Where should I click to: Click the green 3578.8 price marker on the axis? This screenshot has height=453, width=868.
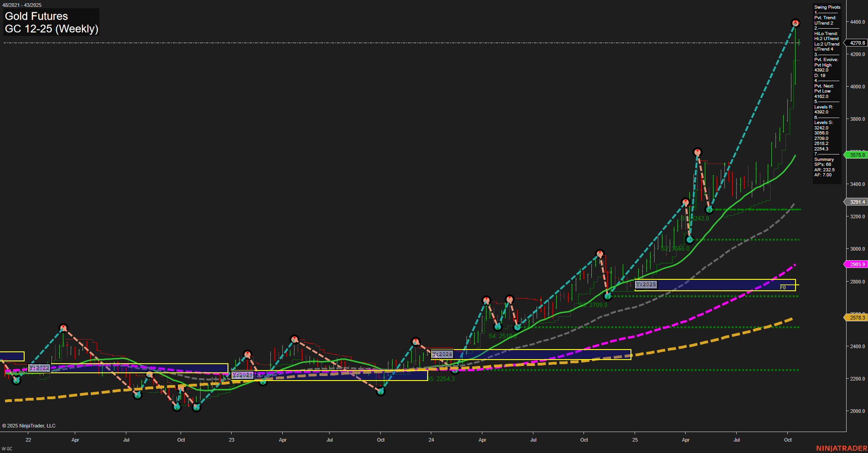(857, 155)
